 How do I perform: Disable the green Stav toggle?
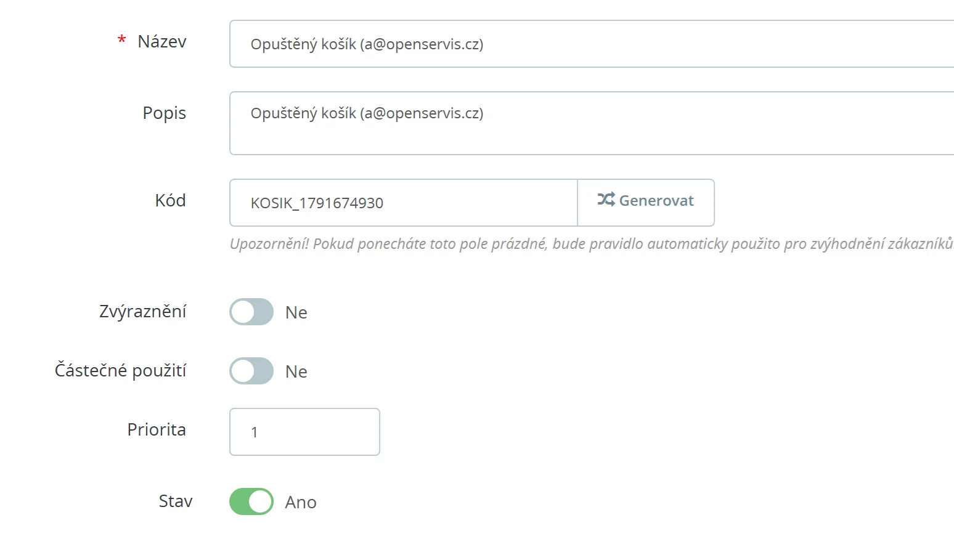click(x=251, y=501)
